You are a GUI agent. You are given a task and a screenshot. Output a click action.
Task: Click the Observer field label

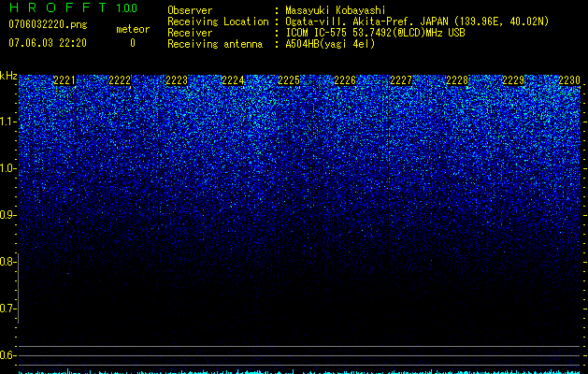190,10
